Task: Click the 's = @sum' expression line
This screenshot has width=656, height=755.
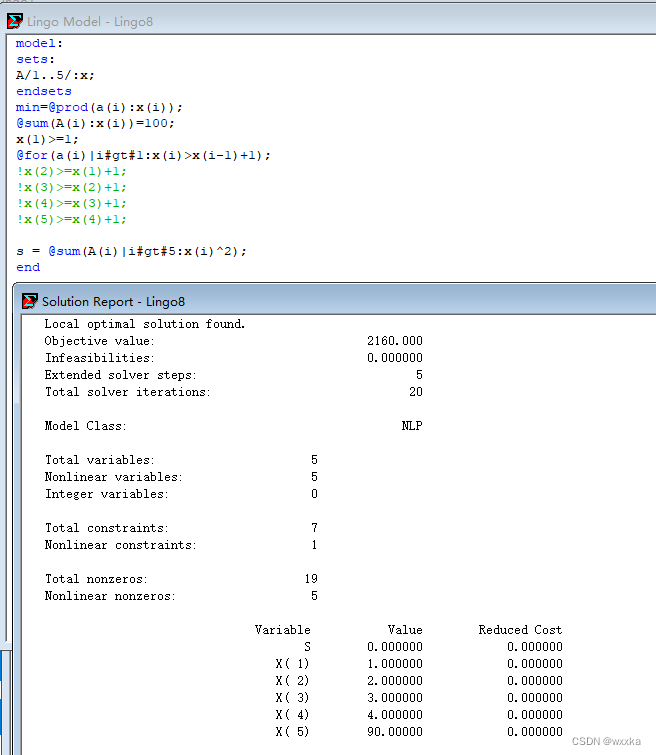Action: coord(131,251)
